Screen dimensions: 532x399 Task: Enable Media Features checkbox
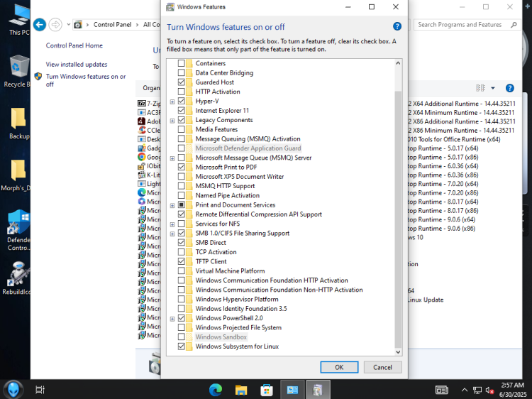(181, 129)
